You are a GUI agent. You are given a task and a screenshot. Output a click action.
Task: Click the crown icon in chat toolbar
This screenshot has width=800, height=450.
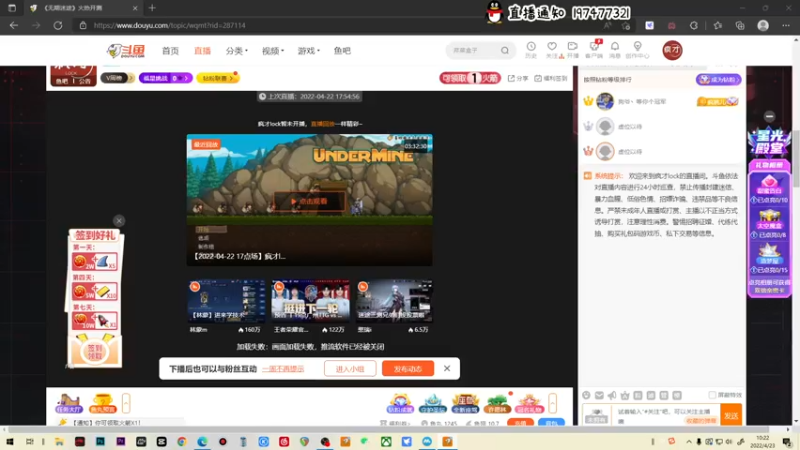coord(624,395)
